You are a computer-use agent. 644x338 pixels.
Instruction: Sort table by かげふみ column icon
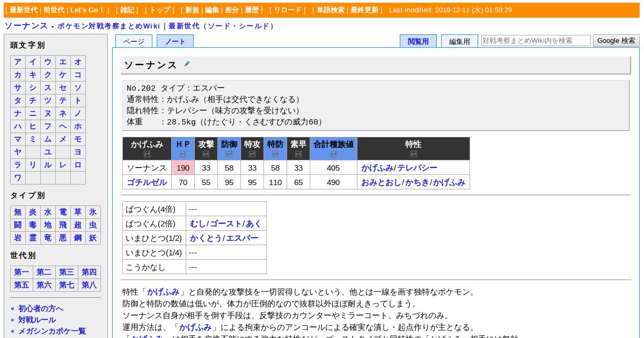[x=147, y=154]
